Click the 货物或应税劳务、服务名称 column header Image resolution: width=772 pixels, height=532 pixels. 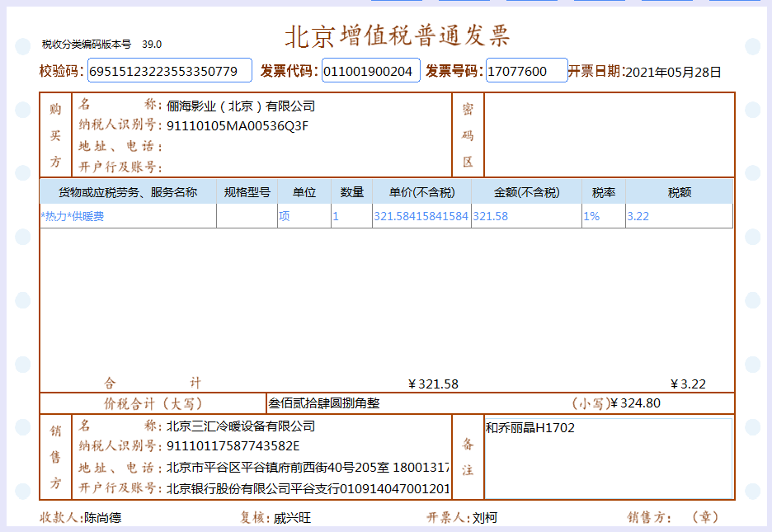point(128,192)
